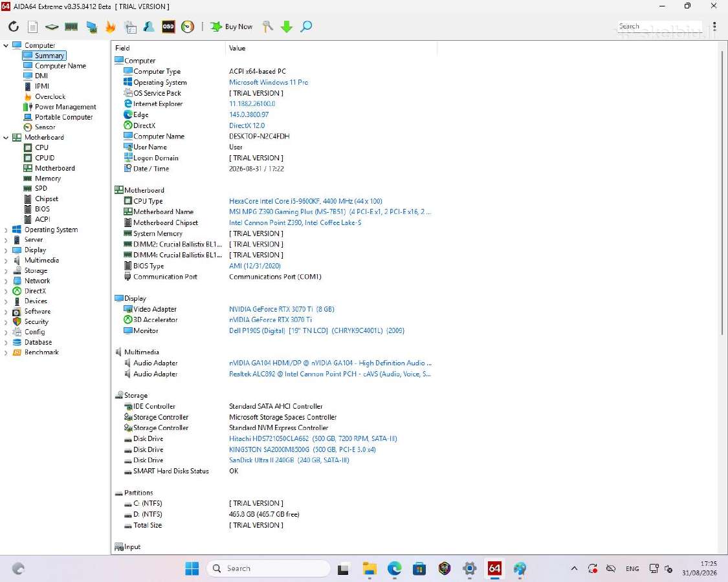Click the memory module toolbar icon
Viewport: 728px width, 582px height.
pyautogui.click(x=71, y=27)
